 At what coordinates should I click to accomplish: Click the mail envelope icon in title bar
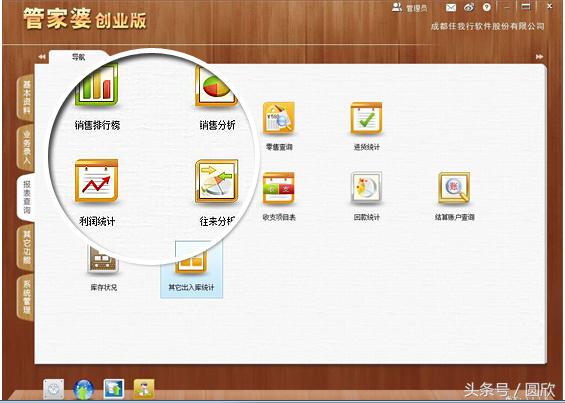(451, 8)
